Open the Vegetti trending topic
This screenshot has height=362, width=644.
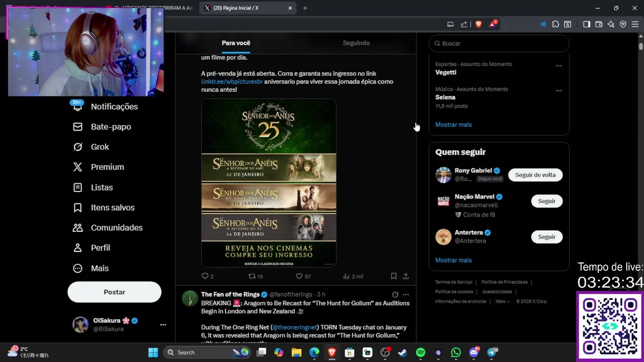[x=446, y=72]
